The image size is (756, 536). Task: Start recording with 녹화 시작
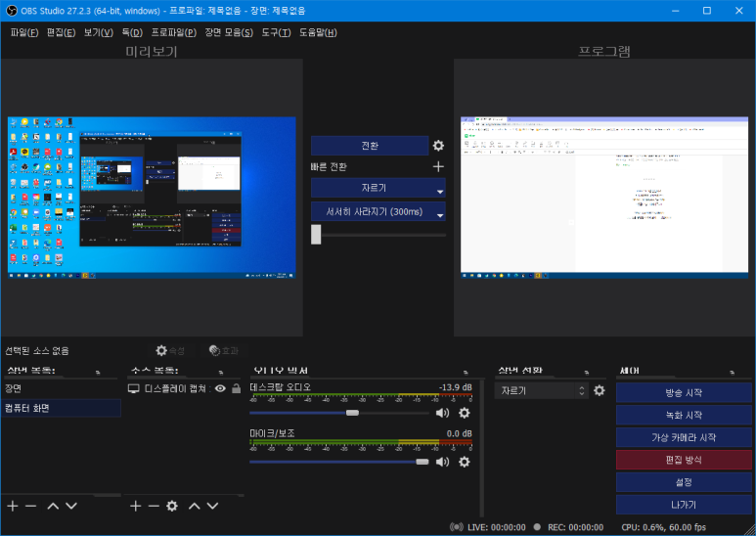684,415
